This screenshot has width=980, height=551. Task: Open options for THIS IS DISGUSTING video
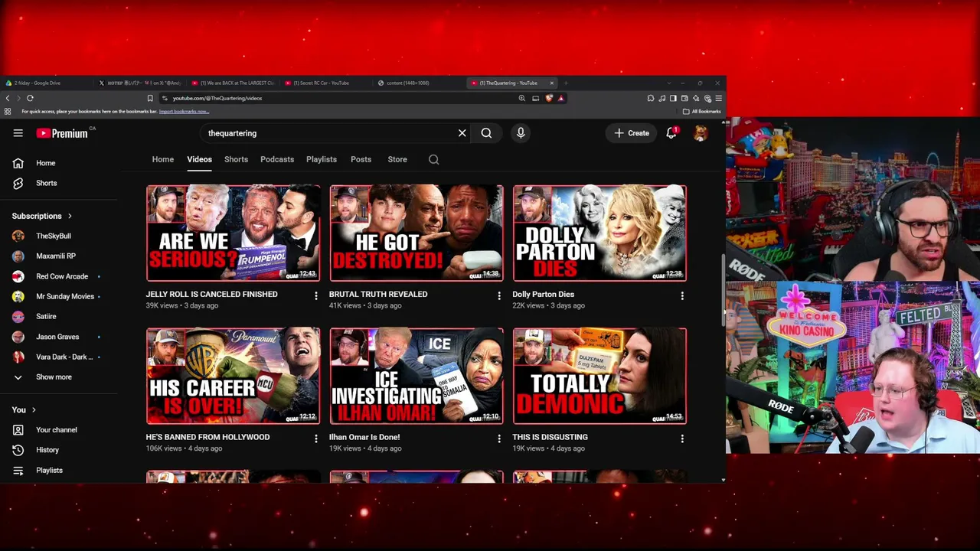point(682,439)
